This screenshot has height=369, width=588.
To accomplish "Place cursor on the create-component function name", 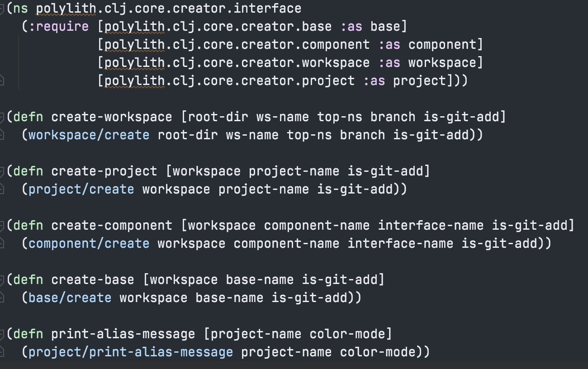I will point(111,225).
